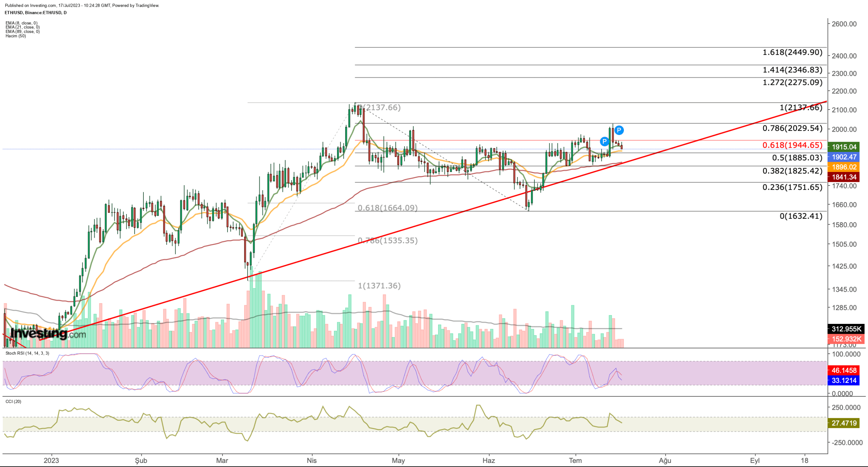Click the 1345.00 price axis label
868x467 pixels.
844,290
